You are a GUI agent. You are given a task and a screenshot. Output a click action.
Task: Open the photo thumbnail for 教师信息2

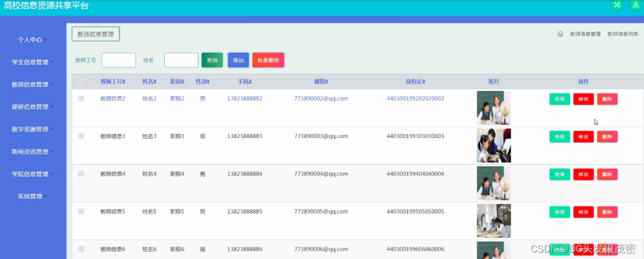coord(494,108)
